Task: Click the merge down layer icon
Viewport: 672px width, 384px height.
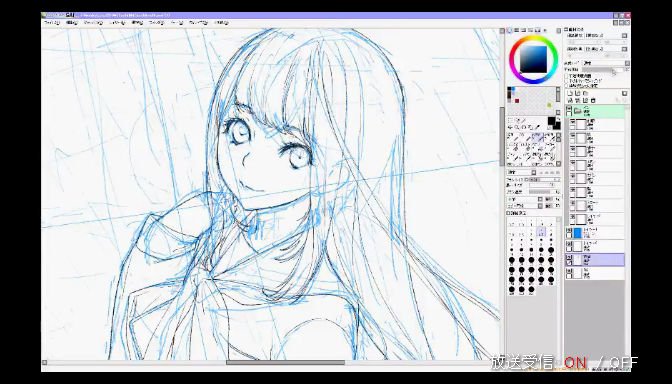Action: click(x=578, y=100)
